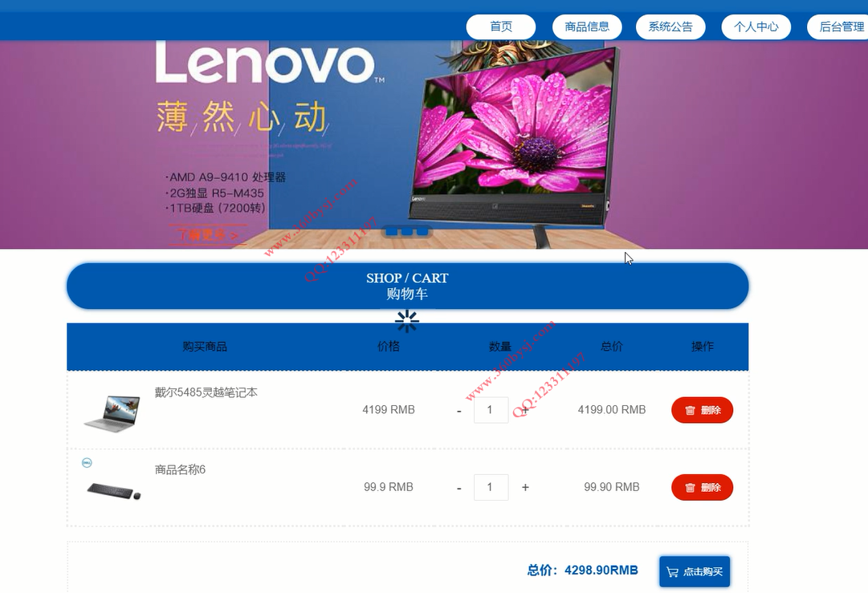868x593 pixels.
Task: Increase quantity of 戴尔5485 laptop
Action: pos(525,410)
